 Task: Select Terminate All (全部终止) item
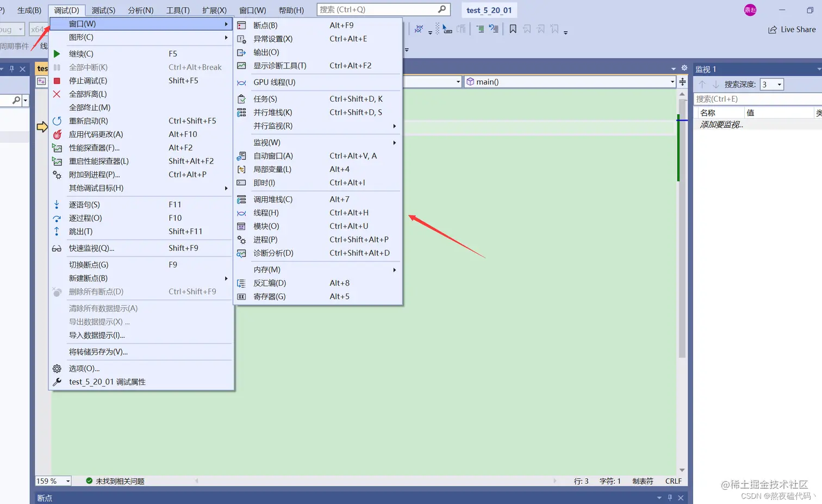tap(141, 108)
